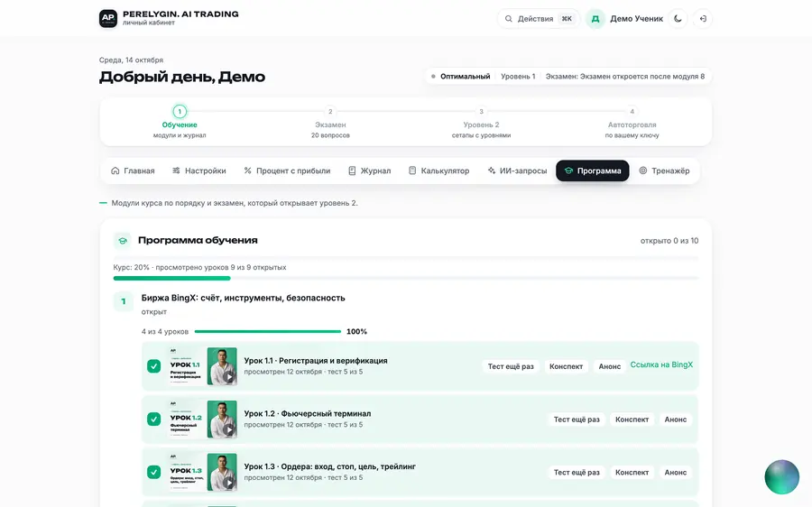Click the search magnifier icon
This screenshot has height=507, width=812.
[509, 19]
